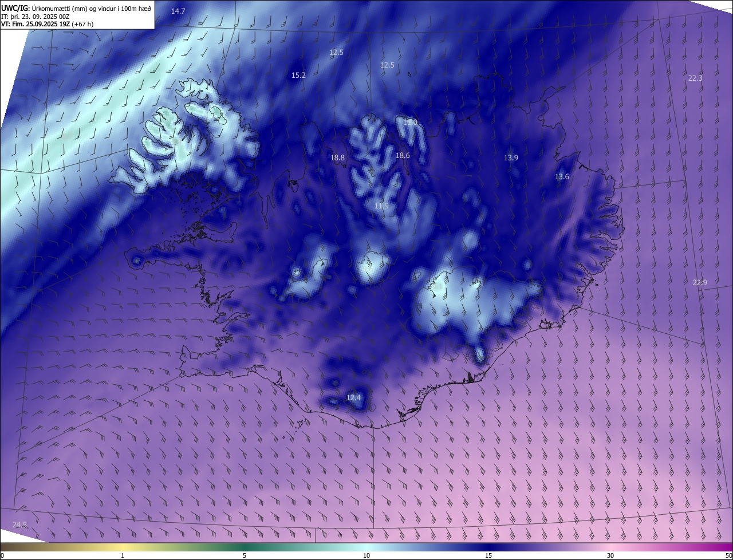Image resolution: width=733 pixels, height=560 pixels.
Task: Click the 13.9 value label on the map
Action: 511,158
